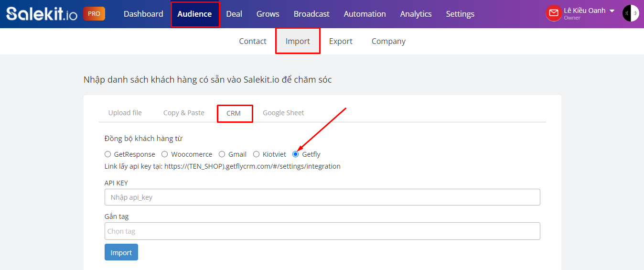The height and width of the screenshot is (270, 644).
Task: Expand the Lê Kiều Oanh account dropdown arrow
Action: pyautogui.click(x=612, y=11)
